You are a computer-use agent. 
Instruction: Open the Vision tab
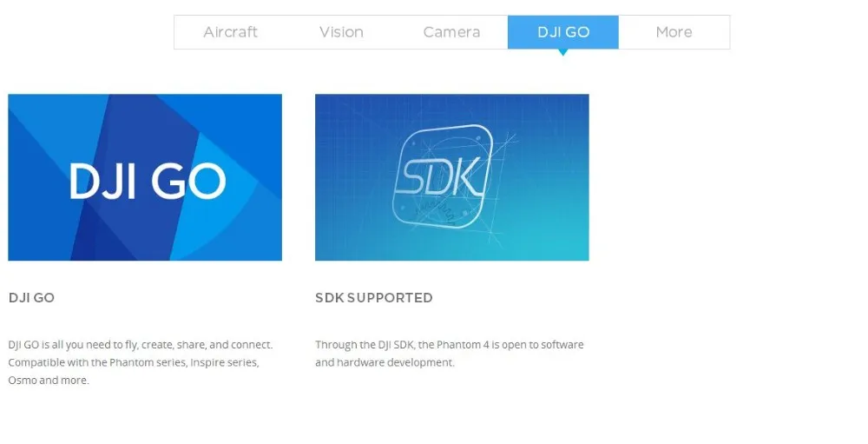(x=341, y=32)
